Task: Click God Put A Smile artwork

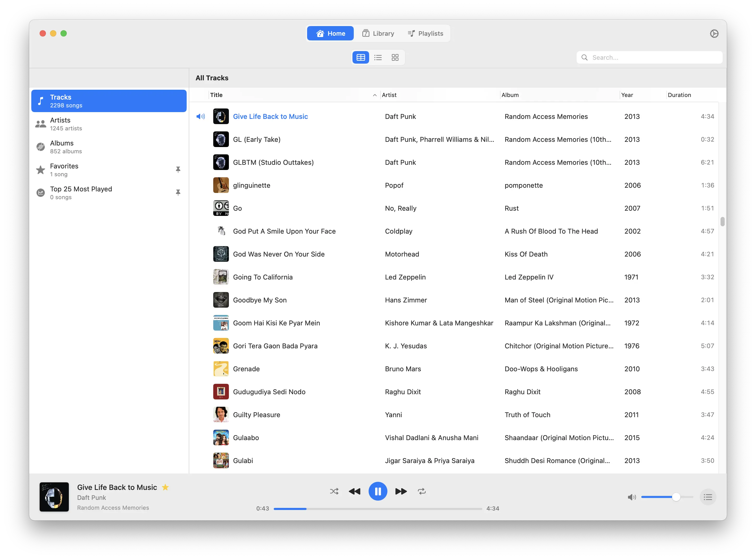Action: click(221, 231)
